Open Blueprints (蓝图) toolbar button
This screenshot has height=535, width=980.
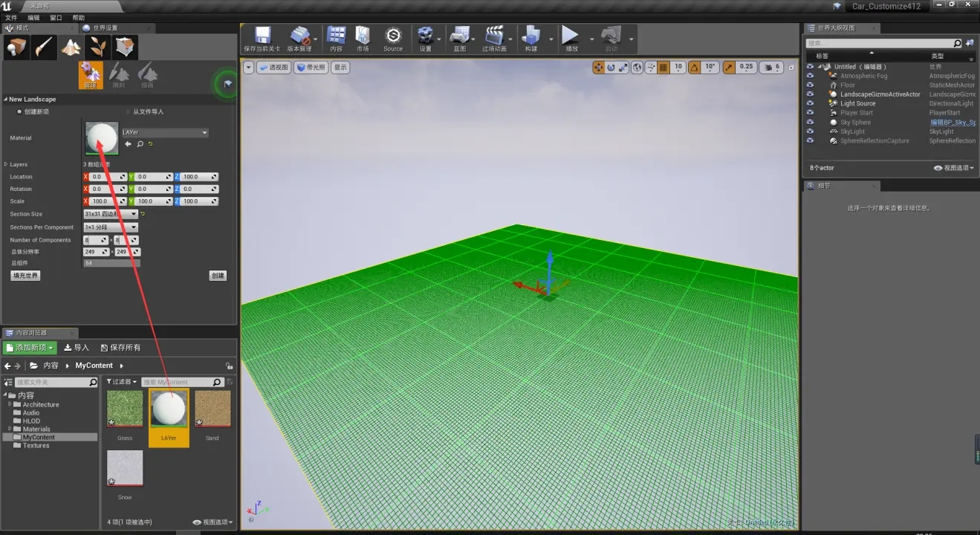460,39
